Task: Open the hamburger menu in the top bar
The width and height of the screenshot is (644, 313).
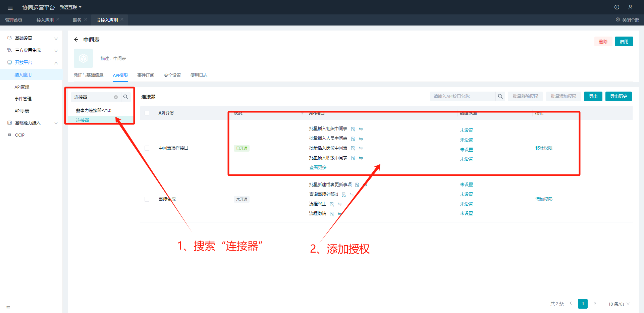Action: coord(10,7)
